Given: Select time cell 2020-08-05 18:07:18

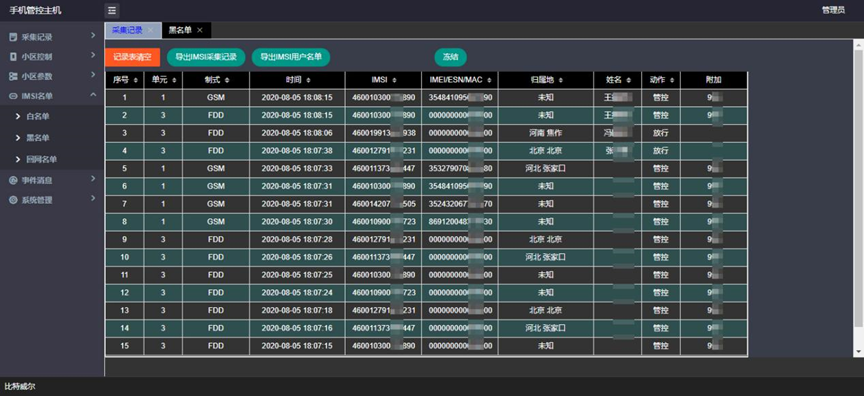Looking at the screenshot, I should point(297,311).
